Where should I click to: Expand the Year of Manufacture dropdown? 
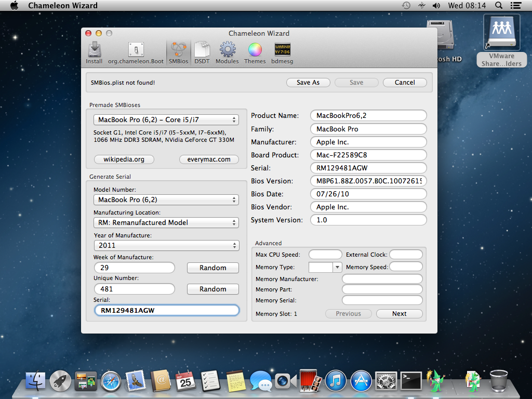click(166, 245)
